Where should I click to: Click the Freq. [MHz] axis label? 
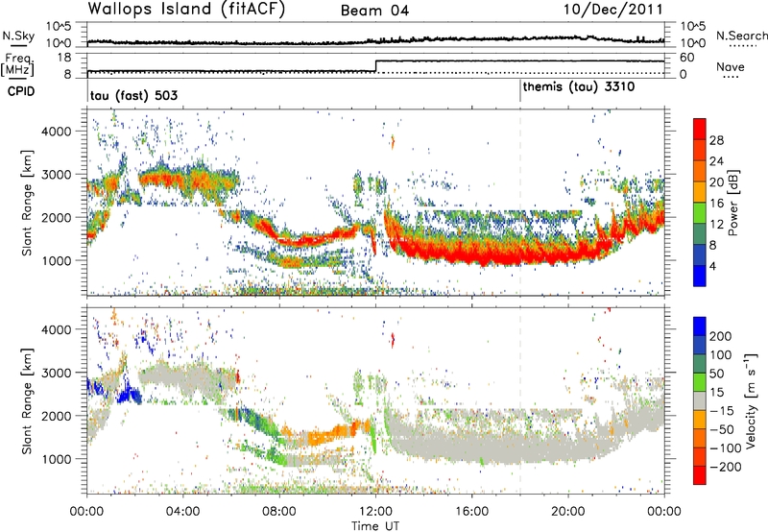point(17,64)
